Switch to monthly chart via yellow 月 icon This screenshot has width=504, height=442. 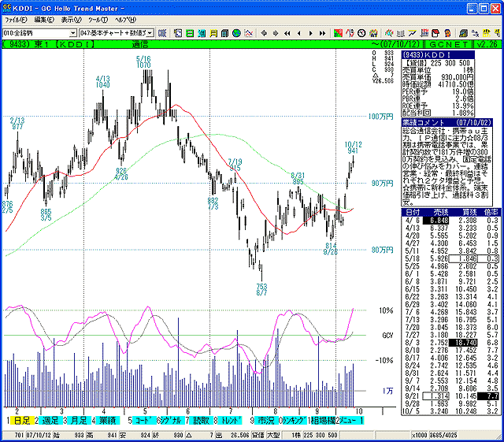213,33
